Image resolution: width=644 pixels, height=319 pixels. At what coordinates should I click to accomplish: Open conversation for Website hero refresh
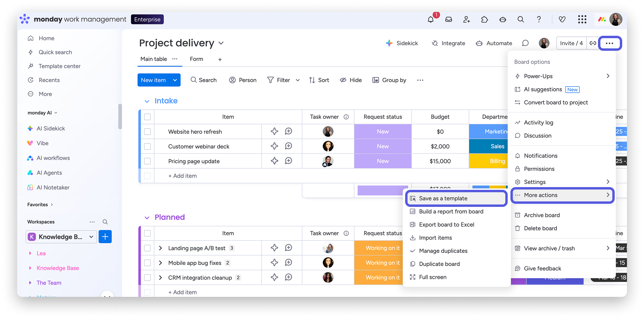coord(289,132)
